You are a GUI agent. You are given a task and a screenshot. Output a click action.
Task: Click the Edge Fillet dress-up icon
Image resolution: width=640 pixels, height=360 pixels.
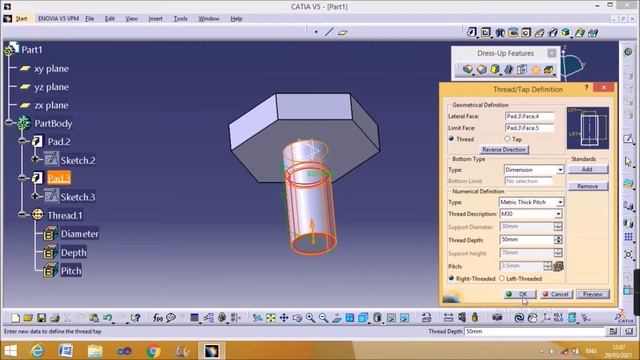click(468, 69)
